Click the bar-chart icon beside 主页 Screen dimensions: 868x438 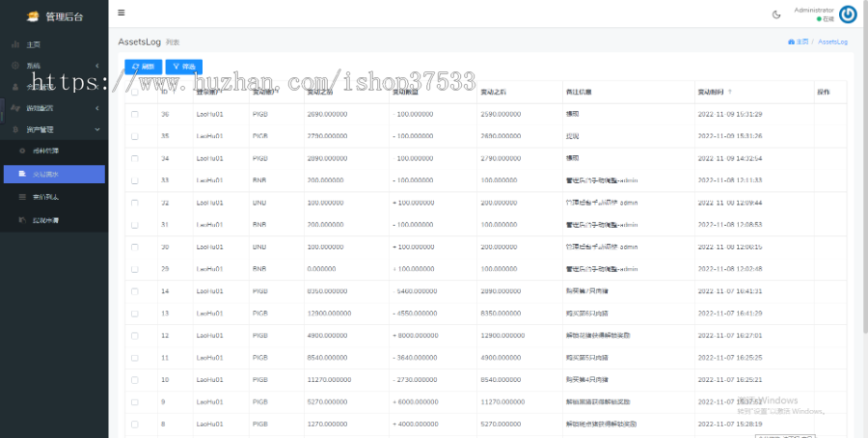pos(15,44)
